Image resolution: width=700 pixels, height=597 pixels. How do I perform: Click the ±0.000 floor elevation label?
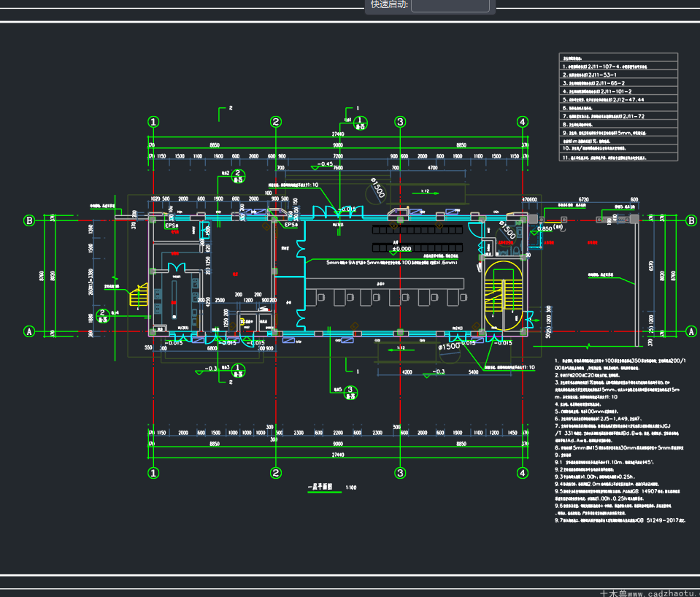pyautogui.click(x=401, y=249)
